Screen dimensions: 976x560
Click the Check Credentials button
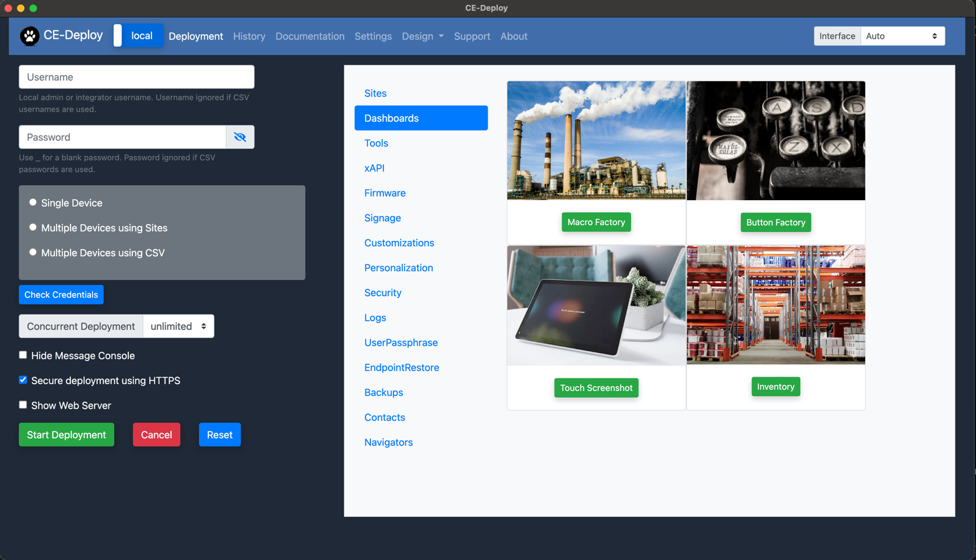click(x=61, y=294)
